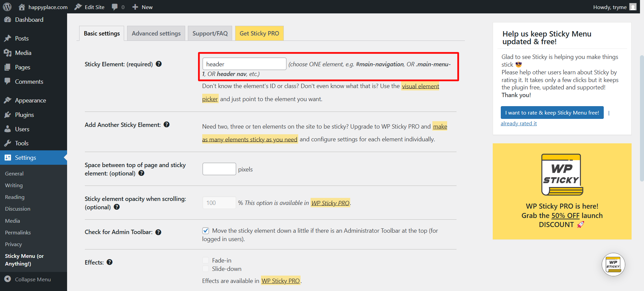Click the already rated it link

coord(519,123)
